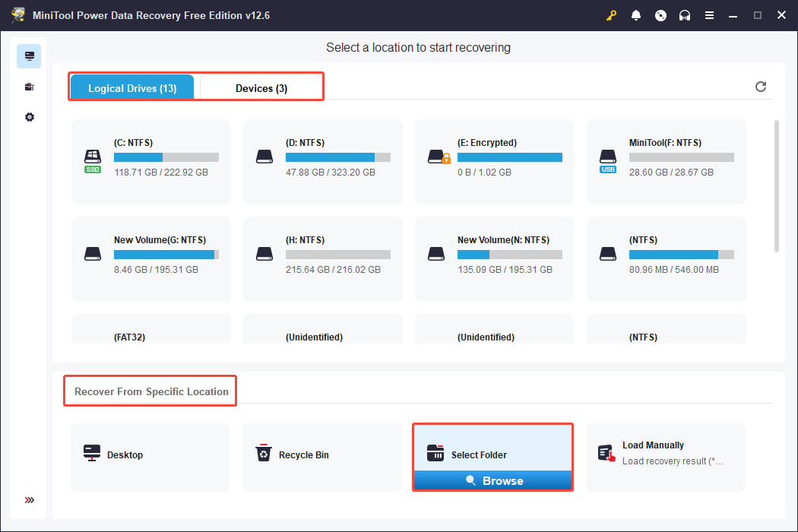Refresh the drive list

pyautogui.click(x=761, y=87)
